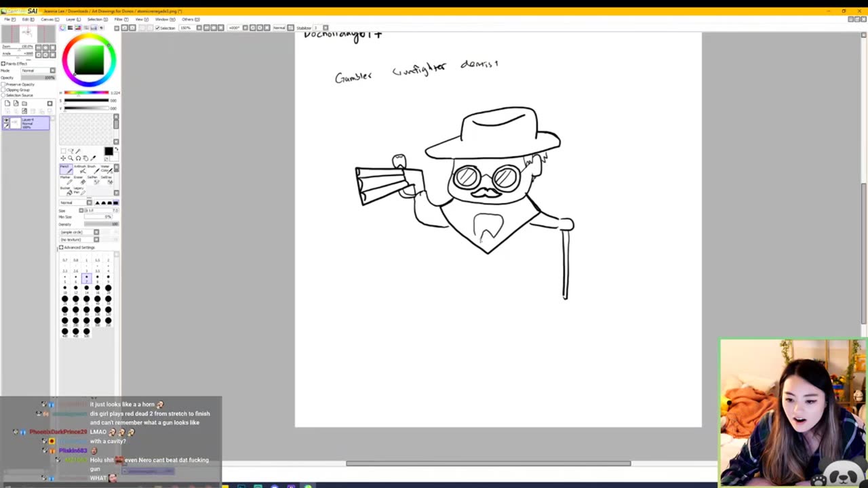
Task: Select the Marker tool
Action: pos(66,180)
